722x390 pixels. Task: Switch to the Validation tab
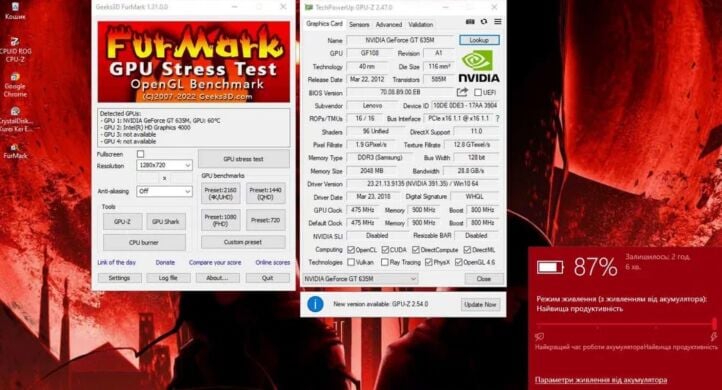420,24
